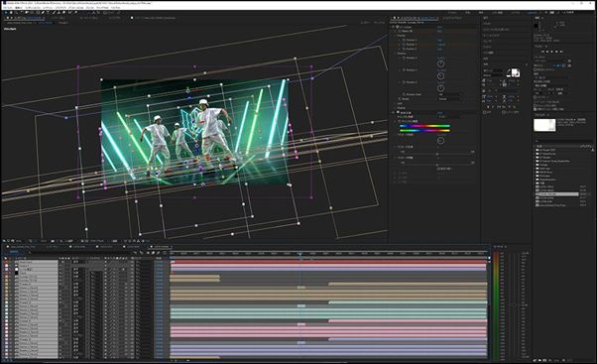Image resolution: width=597 pixels, height=364 pixels.
Task: Switch to the rightmost timeline composition tab
Action: click(x=162, y=247)
